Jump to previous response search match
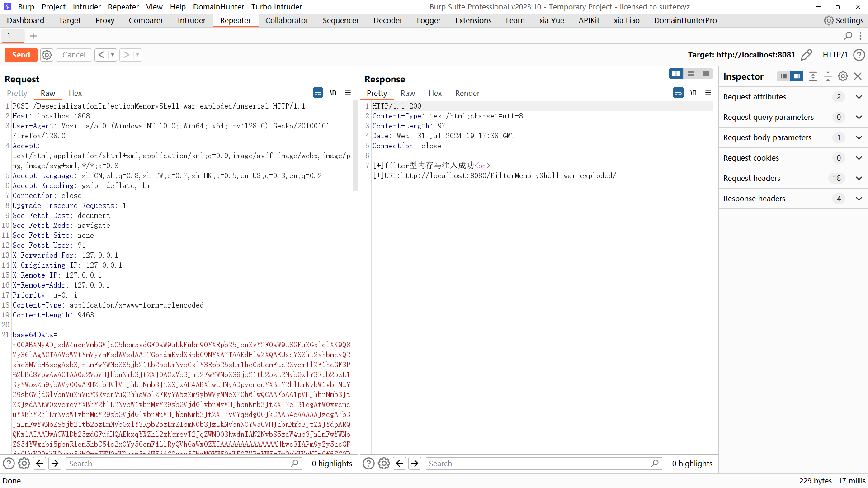 (x=400, y=463)
